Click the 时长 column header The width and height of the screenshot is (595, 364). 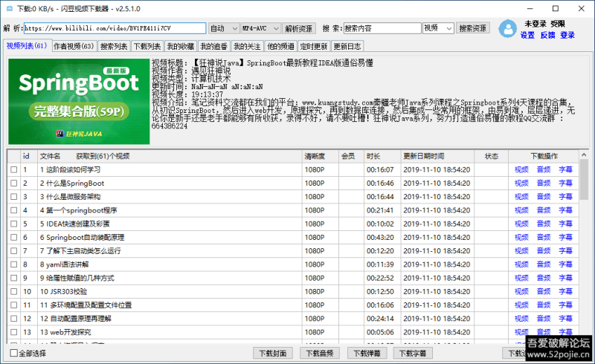382,156
